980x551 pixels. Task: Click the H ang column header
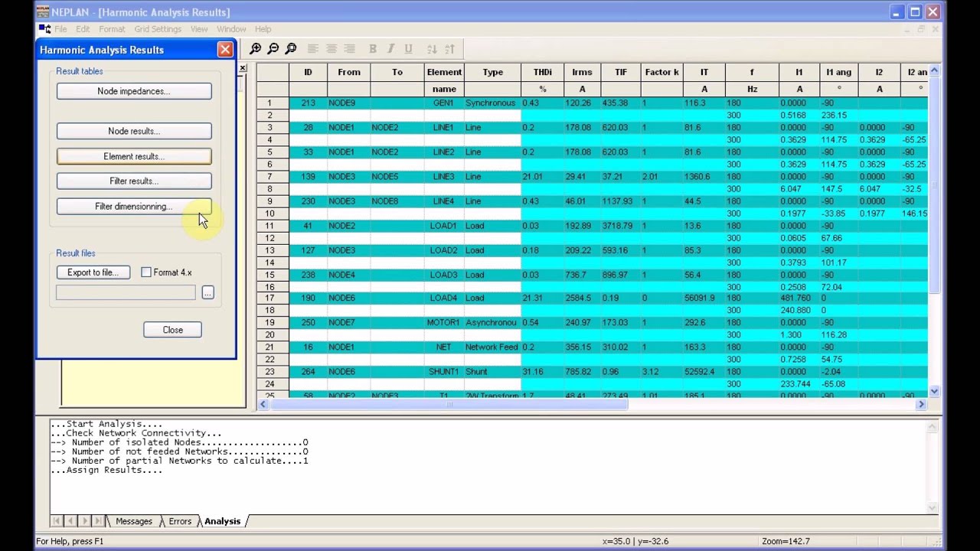point(838,72)
